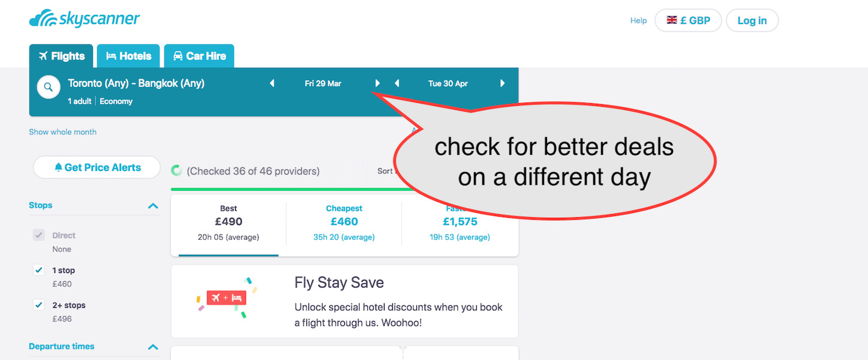Click the Log in button
This screenshot has width=868, height=360.
752,20
